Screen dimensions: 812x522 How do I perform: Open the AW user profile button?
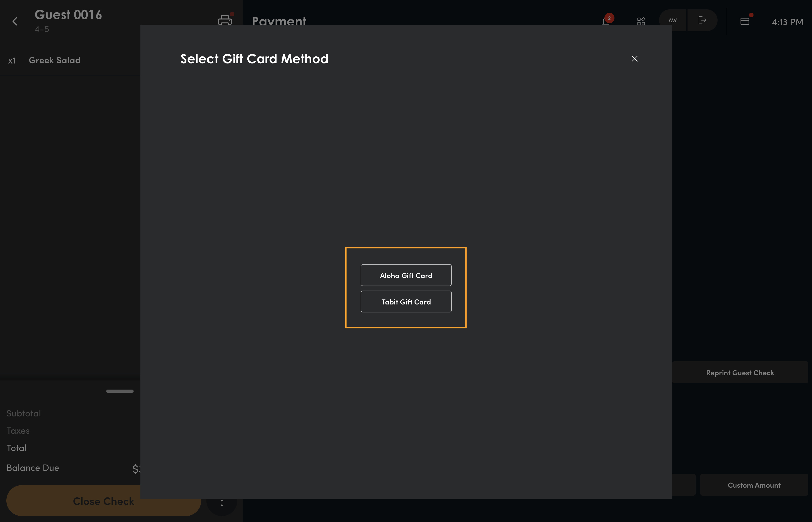[x=672, y=20]
